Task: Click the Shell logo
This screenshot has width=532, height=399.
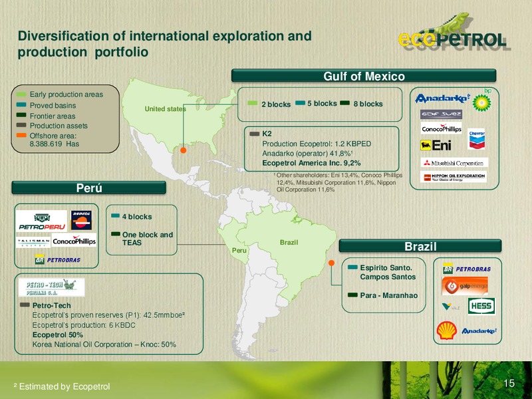Action: (x=446, y=331)
